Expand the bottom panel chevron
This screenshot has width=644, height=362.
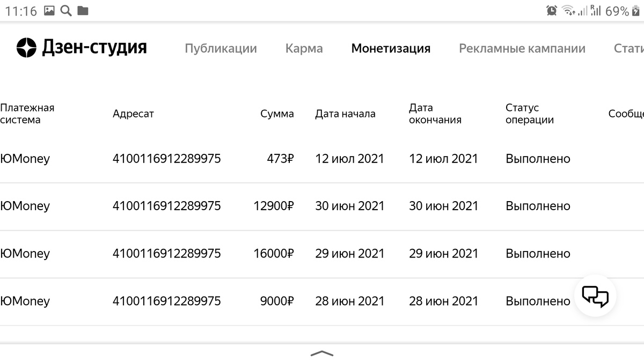322,353
